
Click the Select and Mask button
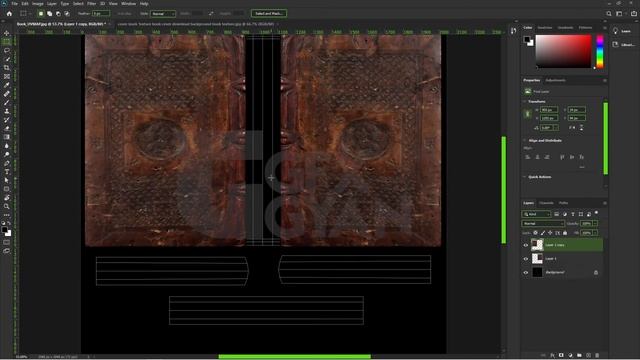[x=269, y=13]
